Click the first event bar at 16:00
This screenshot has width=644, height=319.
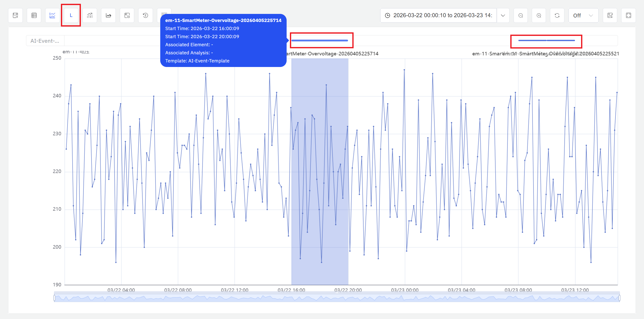click(x=320, y=40)
